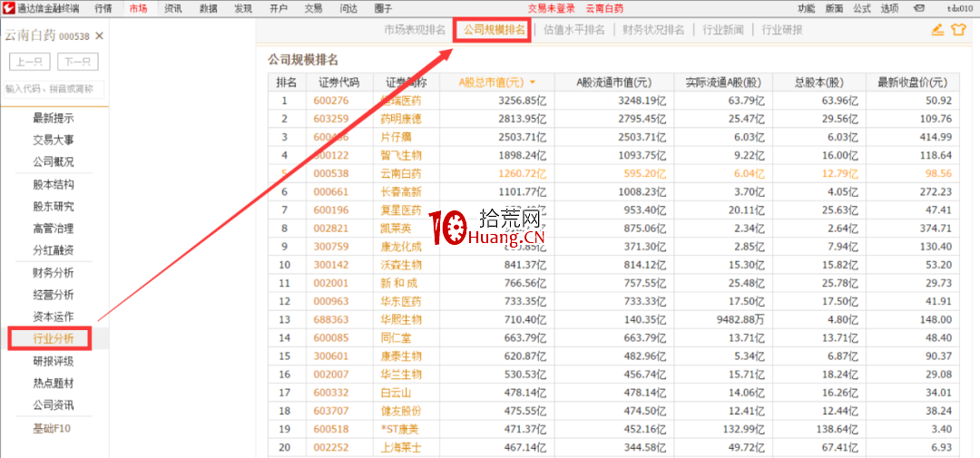Viewport: 980px width, 458px height.
Task: Open 同仁堂 stock name link
Action: click(397, 338)
